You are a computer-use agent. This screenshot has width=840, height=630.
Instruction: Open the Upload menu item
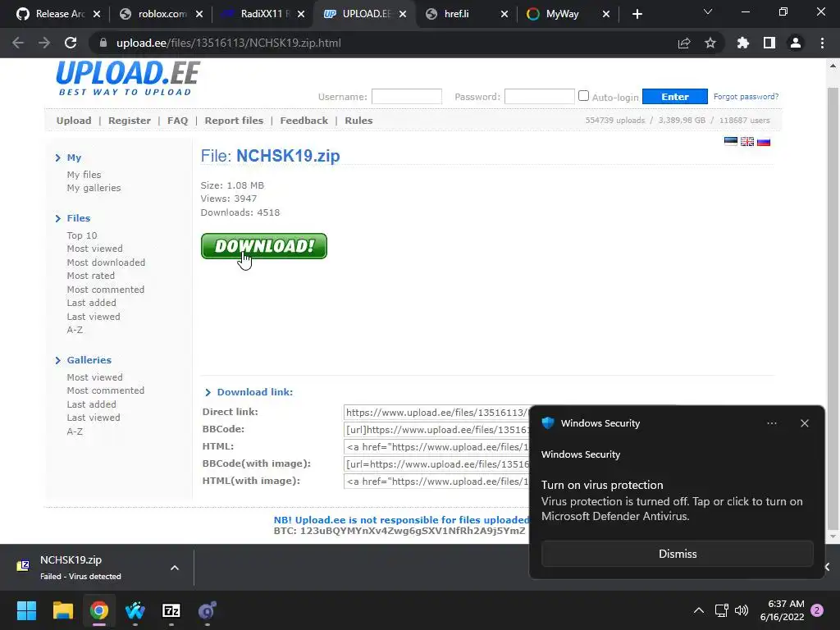[74, 121]
